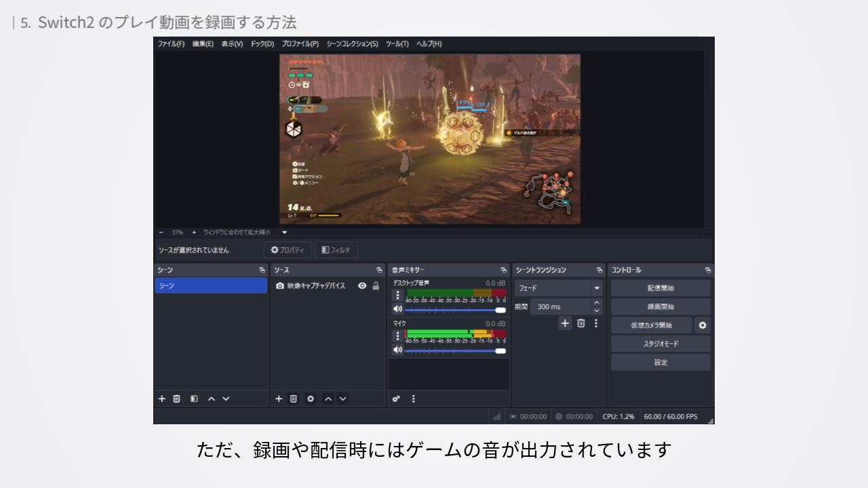Hide 映像キャプチャデバイス using eye icon

(x=362, y=286)
